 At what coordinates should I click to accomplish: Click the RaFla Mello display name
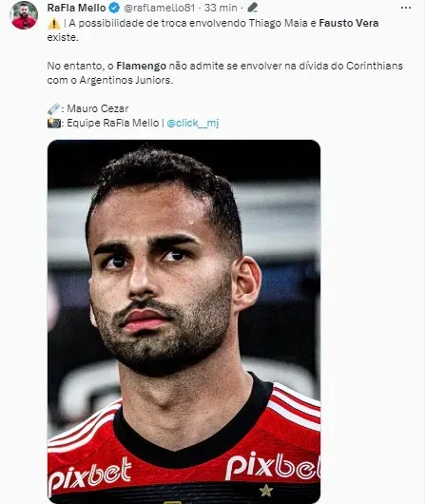[x=76, y=8]
